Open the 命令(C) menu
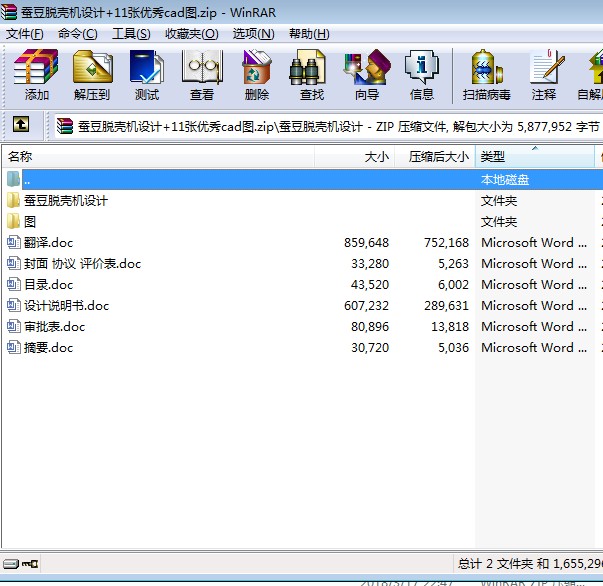This screenshot has height=586, width=603. [77, 34]
